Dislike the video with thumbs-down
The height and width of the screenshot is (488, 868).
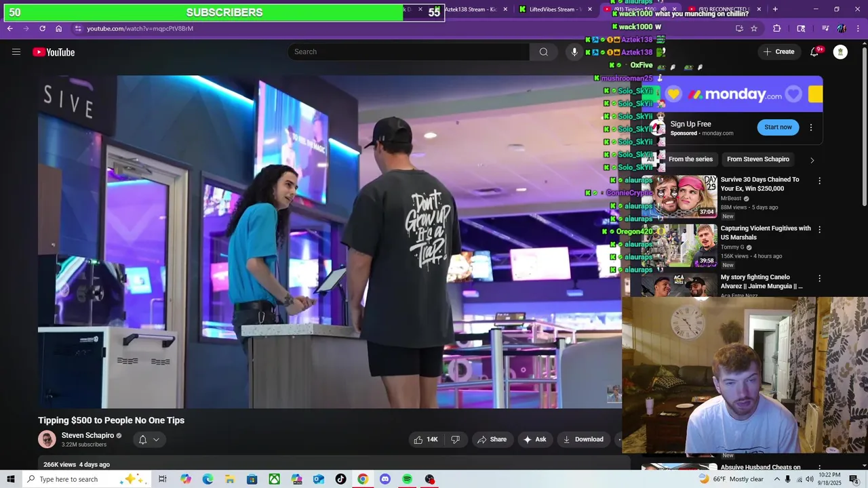click(x=455, y=439)
